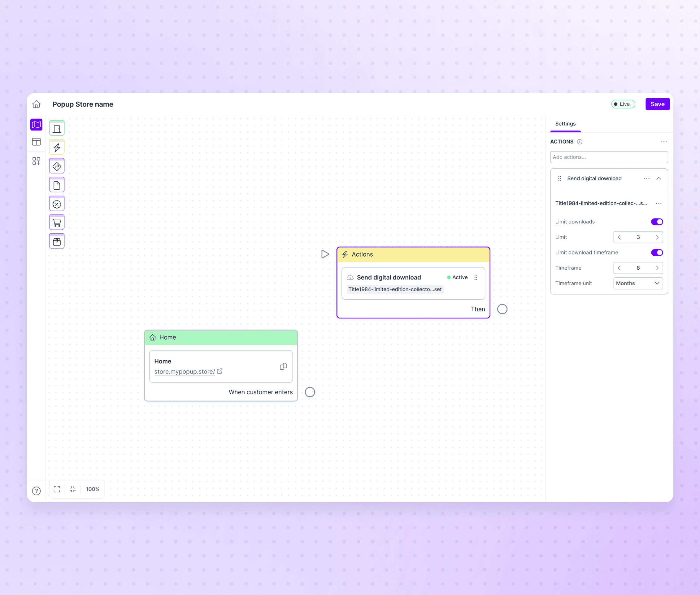Screen dimensions: 700x595
Task: Collapse the Send digital download section
Action: pyautogui.click(x=659, y=178)
